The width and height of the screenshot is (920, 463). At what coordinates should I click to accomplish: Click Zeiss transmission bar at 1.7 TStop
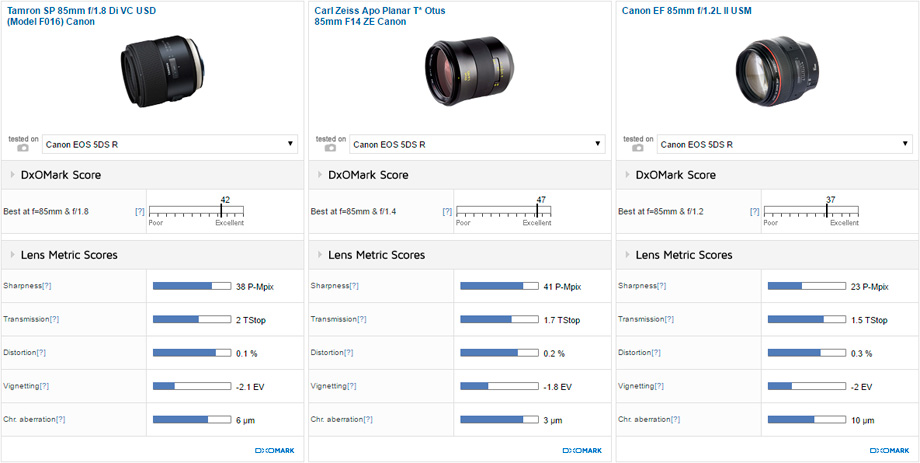coord(499,319)
